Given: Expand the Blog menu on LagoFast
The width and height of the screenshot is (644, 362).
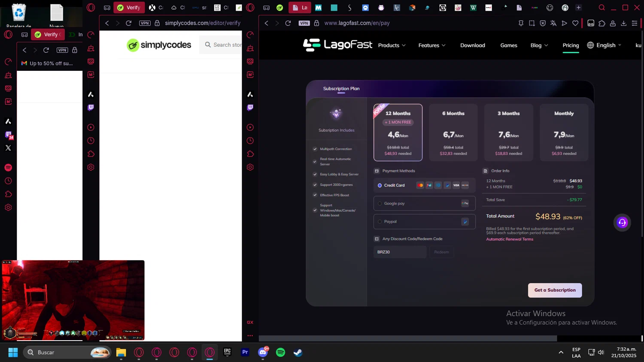Looking at the screenshot, I should pyautogui.click(x=539, y=45).
